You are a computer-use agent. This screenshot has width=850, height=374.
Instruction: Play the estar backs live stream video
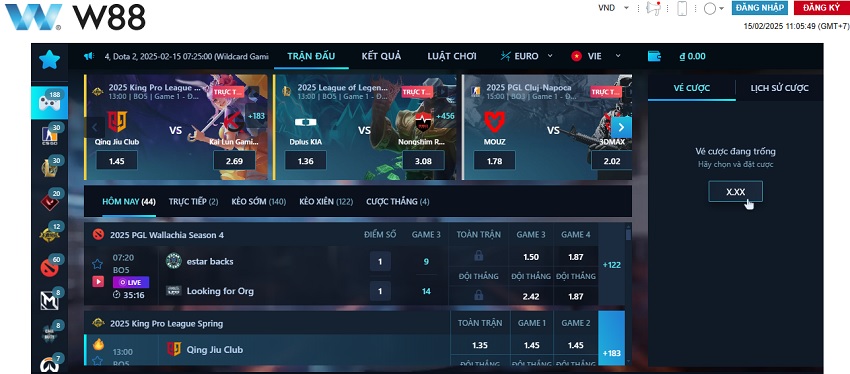coord(98,281)
